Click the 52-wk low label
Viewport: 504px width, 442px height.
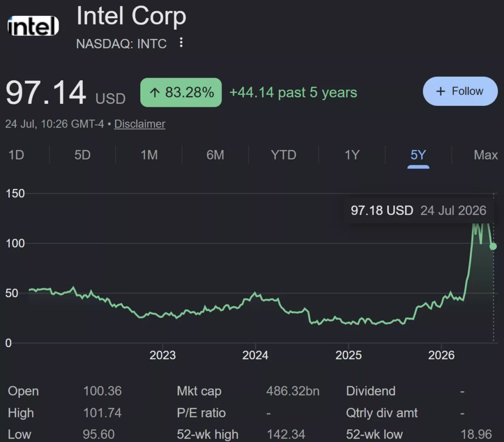374,435
